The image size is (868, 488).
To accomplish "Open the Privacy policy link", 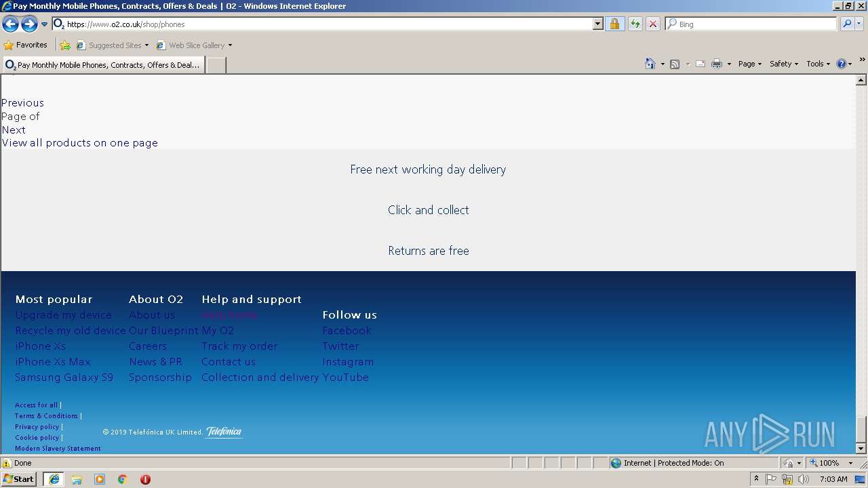I will pyautogui.click(x=37, y=427).
